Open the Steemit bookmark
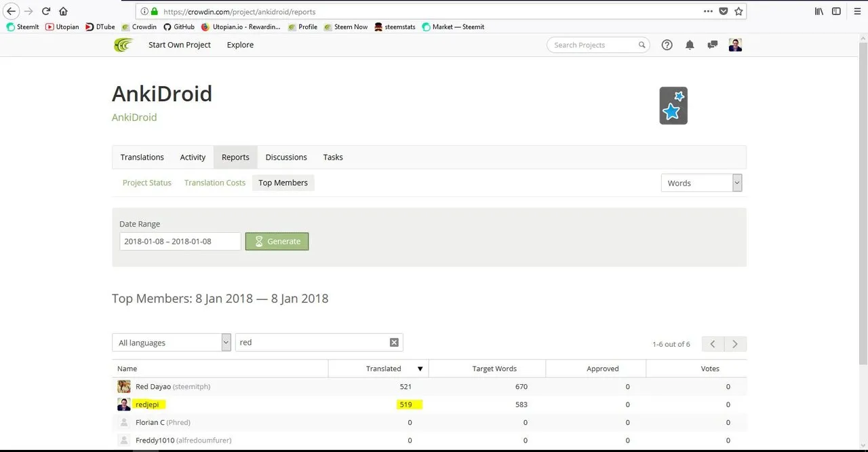The width and height of the screenshot is (868, 452). [x=22, y=27]
